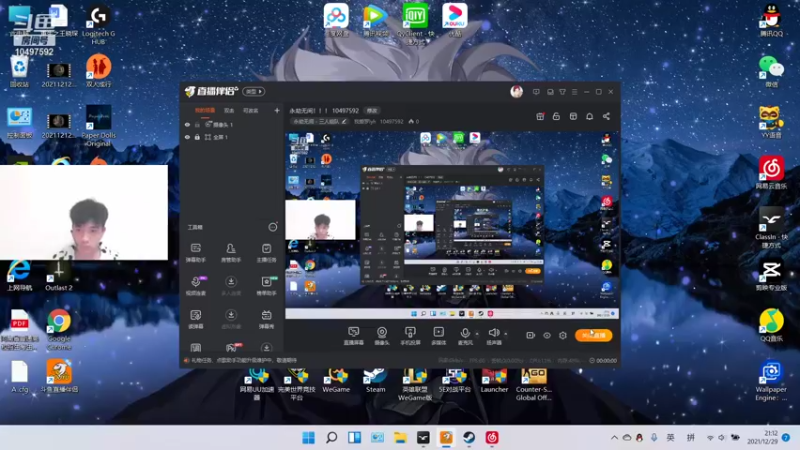Toggle the lock on 全屏 1 source

197,137
